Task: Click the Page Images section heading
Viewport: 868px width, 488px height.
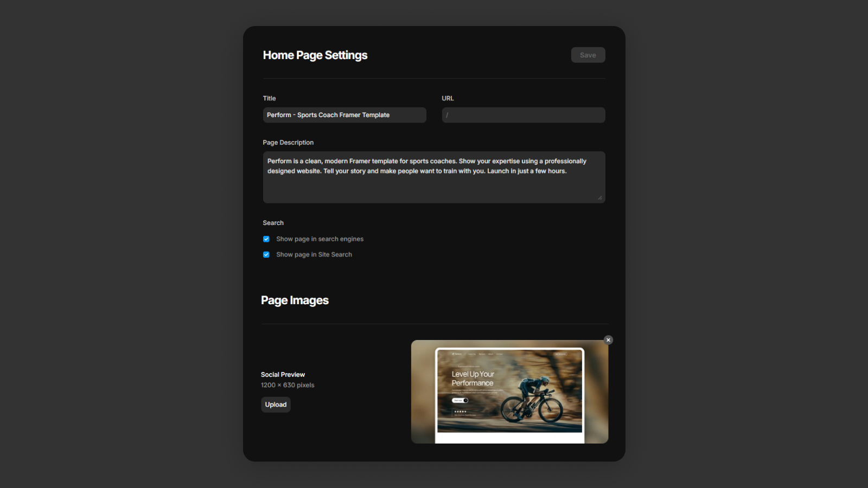Action: point(295,300)
